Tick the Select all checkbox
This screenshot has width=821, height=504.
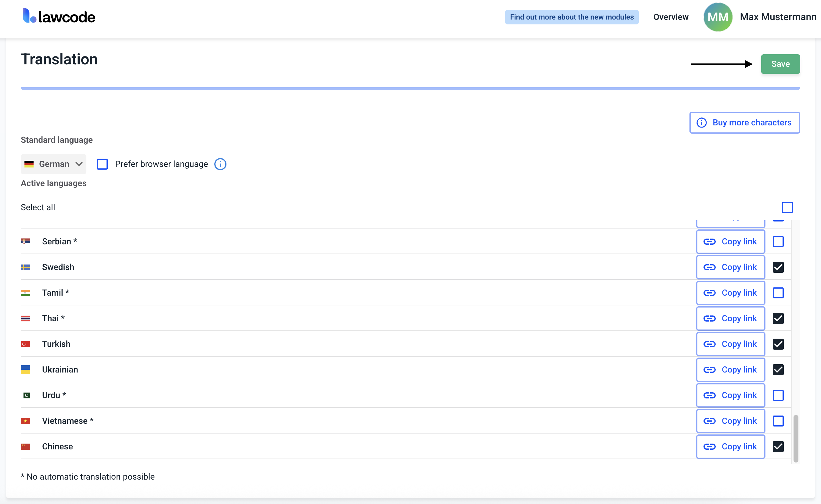point(787,207)
